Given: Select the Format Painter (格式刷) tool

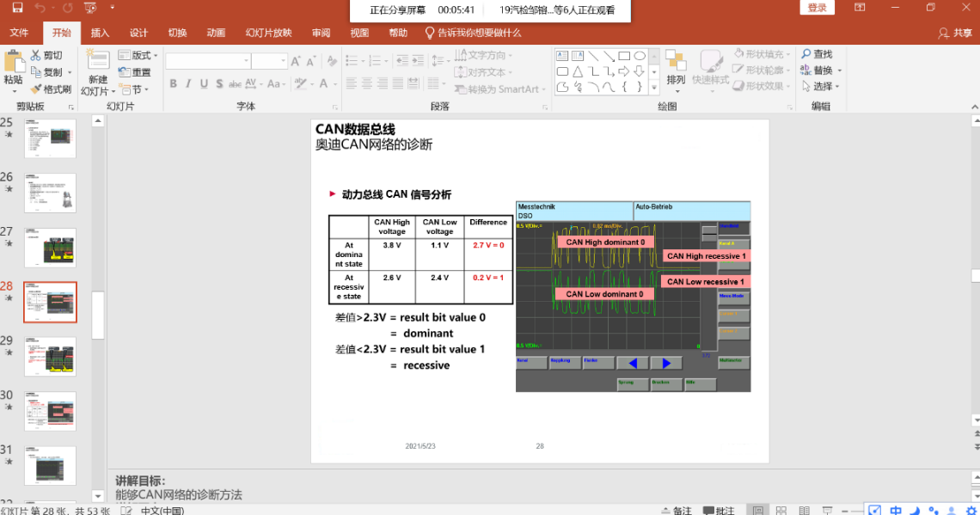Looking at the screenshot, I should (51, 89).
